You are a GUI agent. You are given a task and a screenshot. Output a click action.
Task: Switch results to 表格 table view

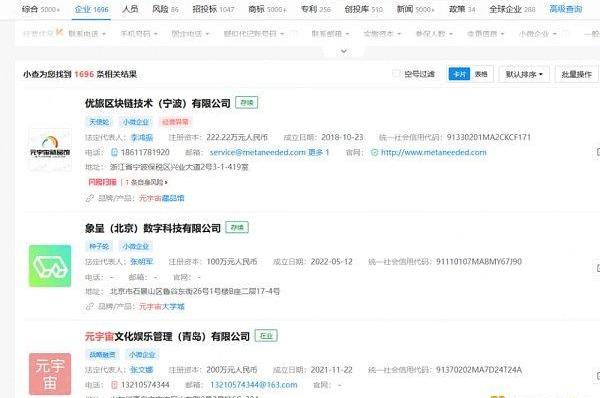coord(481,74)
